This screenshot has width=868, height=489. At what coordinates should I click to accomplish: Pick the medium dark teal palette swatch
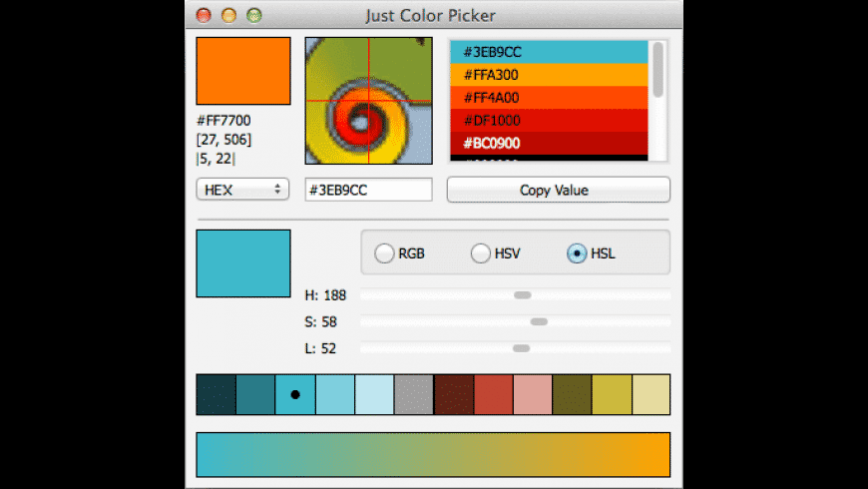(255, 395)
